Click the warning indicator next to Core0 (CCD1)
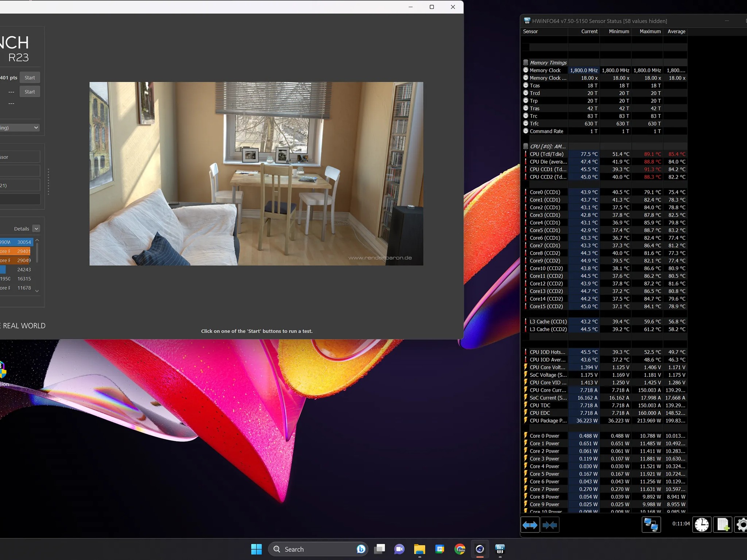 pyautogui.click(x=526, y=192)
